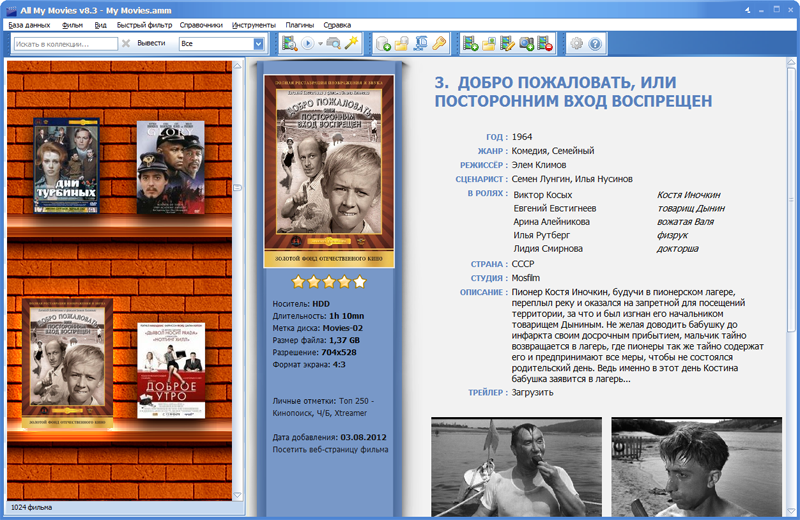The height and width of the screenshot is (520, 800).
Task: Click the add screenshot camera icon
Action: [x=527, y=44]
